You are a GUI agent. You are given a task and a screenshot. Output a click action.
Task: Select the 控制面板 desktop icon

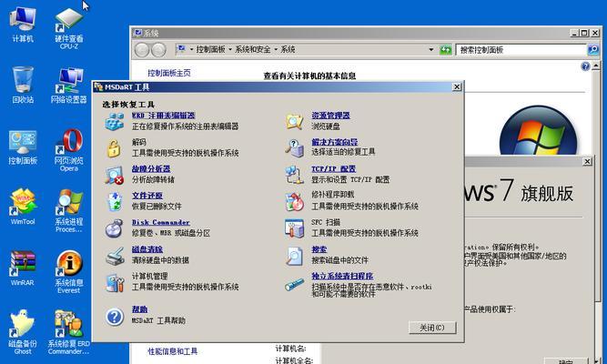coord(23,147)
